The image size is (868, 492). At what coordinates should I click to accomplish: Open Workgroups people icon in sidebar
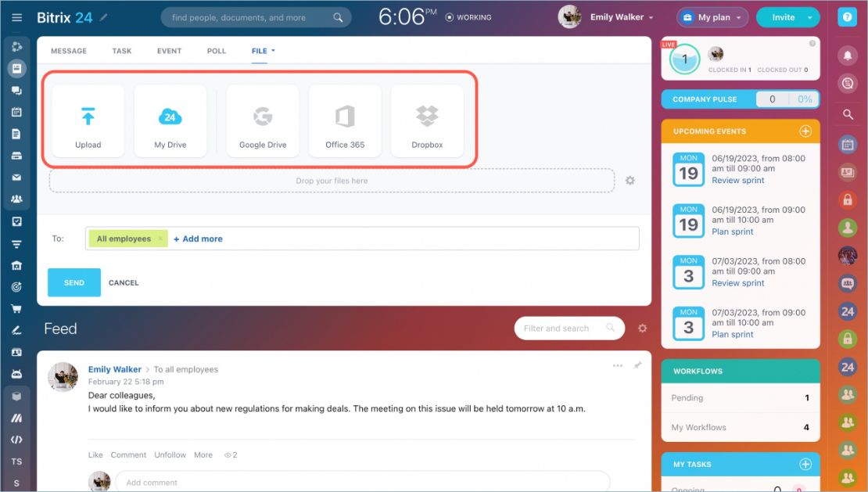coord(16,199)
